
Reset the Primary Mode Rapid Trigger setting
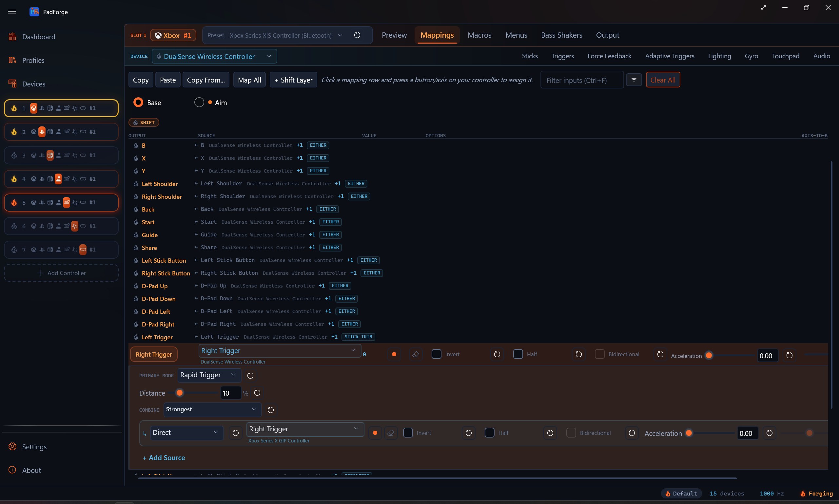coord(250,376)
